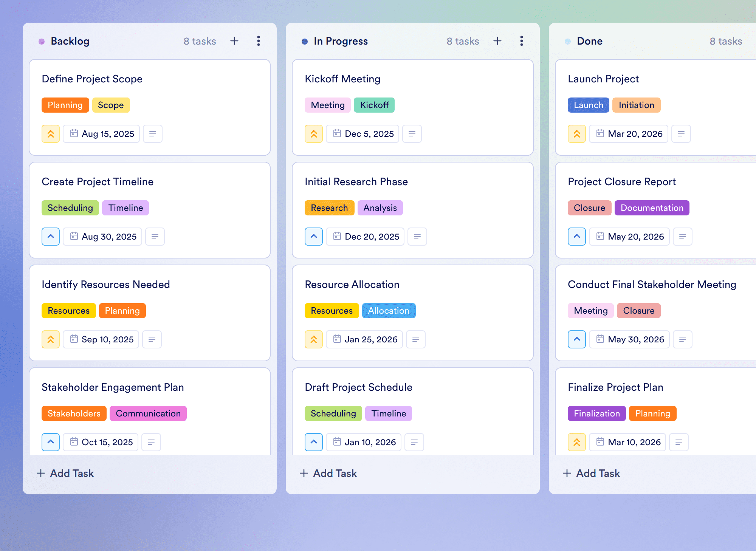Toggle priority chevron on Create Project Timeline

tap(51, 237)
